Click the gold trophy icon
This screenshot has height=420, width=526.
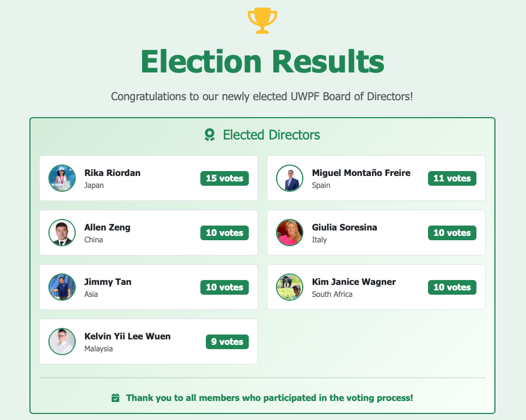(262, 21)
